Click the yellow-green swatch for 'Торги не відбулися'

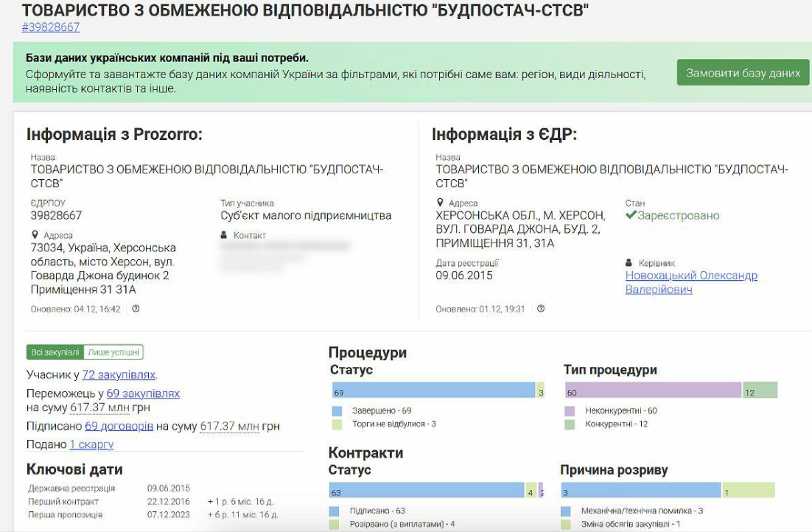point(337,424)
